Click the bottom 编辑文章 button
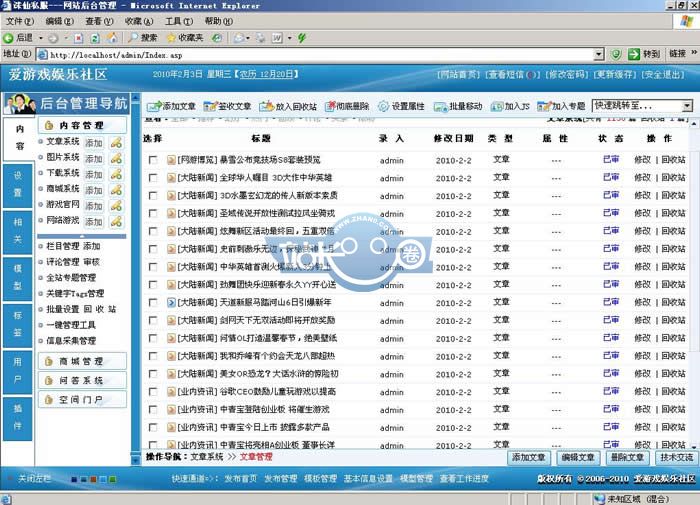The width and height of the screenshot is (700, 505). pos(578,458)
